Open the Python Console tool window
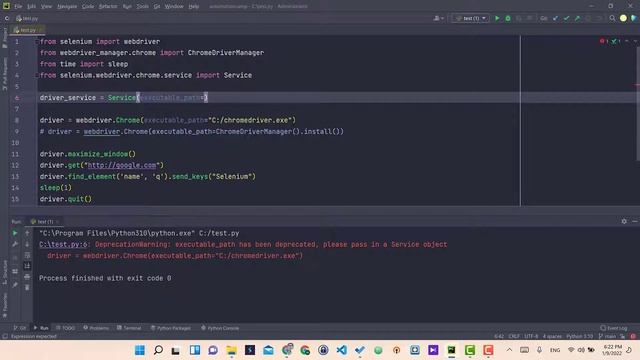 click(220, 328)
